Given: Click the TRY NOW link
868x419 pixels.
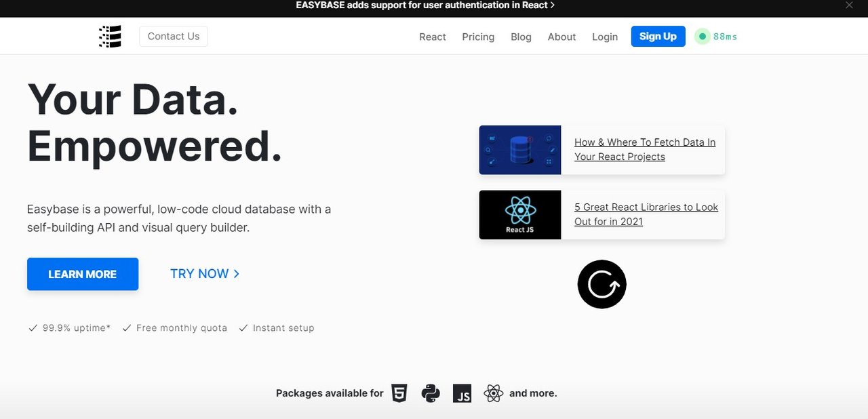Looking at the screenshot, I should pos(205,274).
